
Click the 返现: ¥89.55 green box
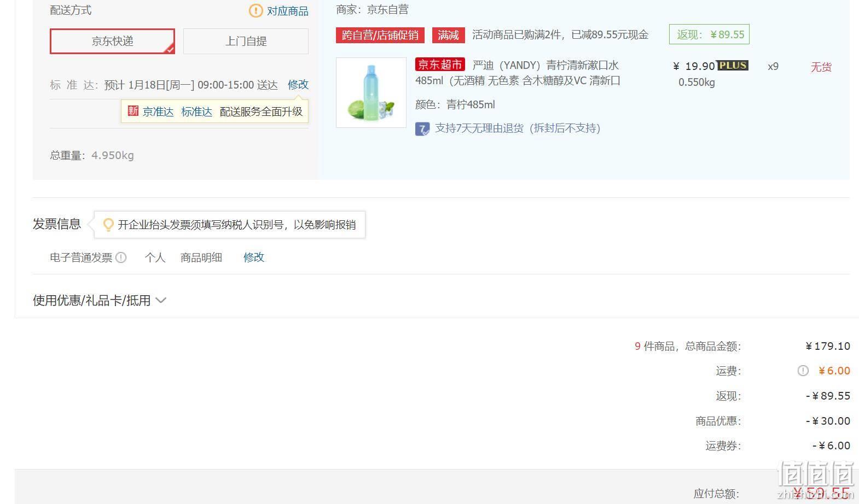(x=709, y=34)
